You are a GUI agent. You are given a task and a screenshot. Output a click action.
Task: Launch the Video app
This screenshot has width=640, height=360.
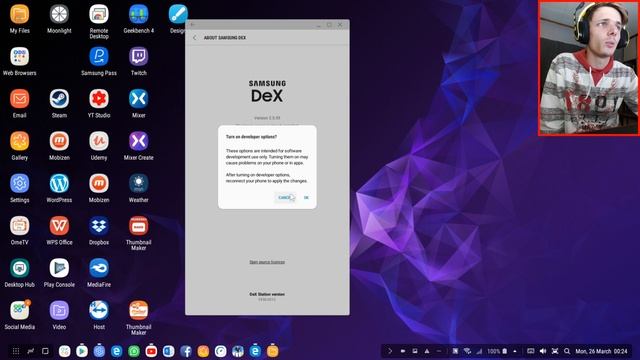59,310
